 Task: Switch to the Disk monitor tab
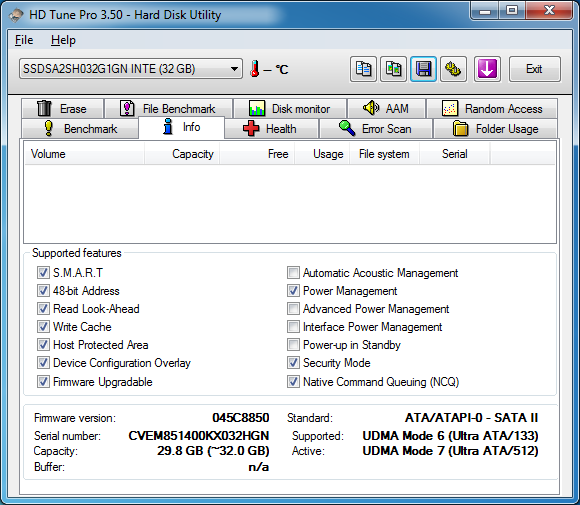(290, 109)
